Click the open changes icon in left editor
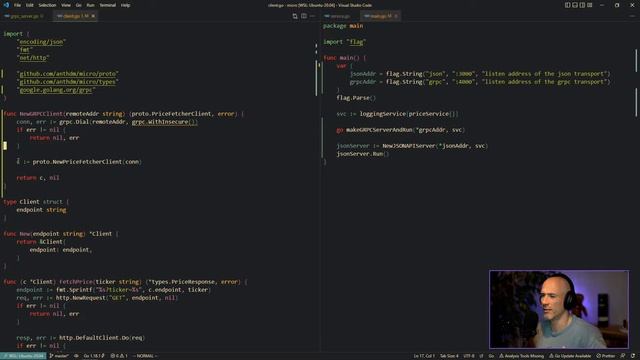The width and height of the screenshot is (640, 360). pyautogui.click(x=295, y=16)
